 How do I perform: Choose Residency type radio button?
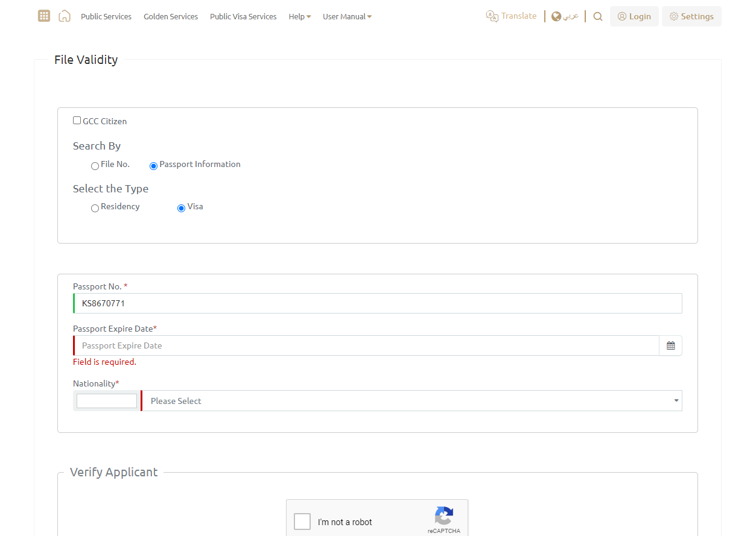point(95,208)
